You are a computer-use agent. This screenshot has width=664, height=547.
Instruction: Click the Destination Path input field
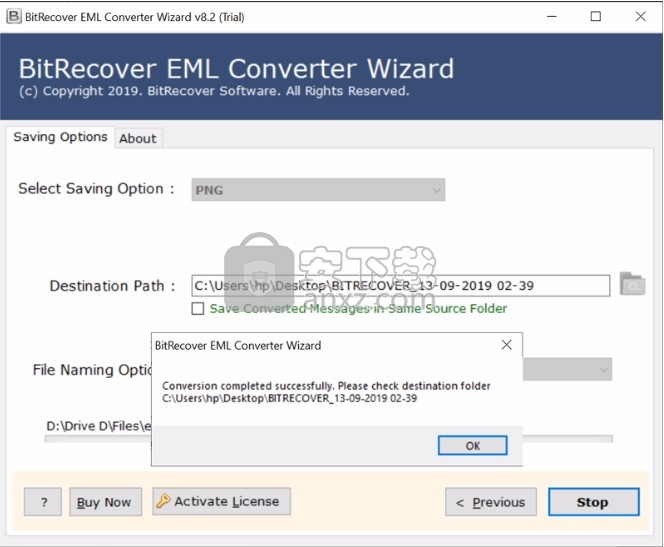401,286
